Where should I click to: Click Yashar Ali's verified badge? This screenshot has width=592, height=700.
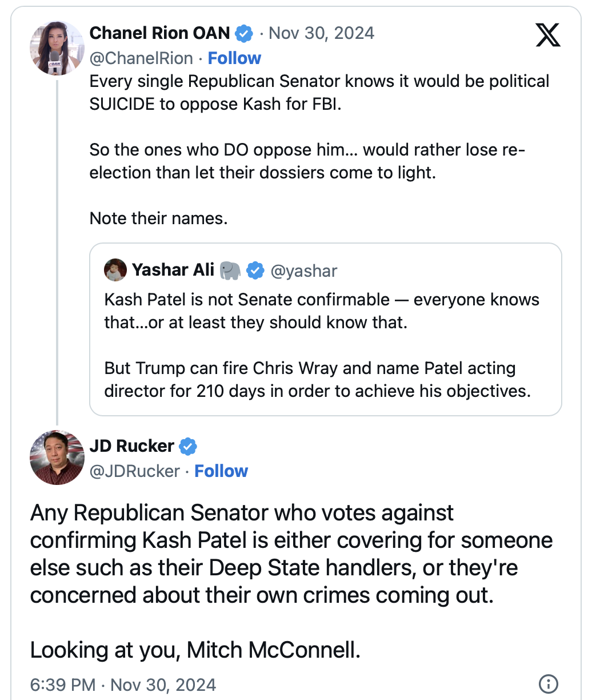click(x=255, y=271)
